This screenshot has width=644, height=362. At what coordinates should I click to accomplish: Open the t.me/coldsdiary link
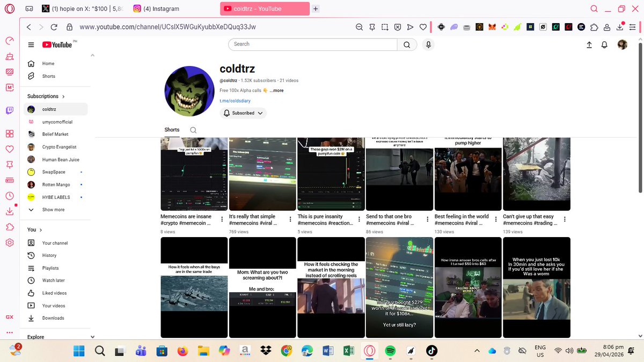point(235,101)
